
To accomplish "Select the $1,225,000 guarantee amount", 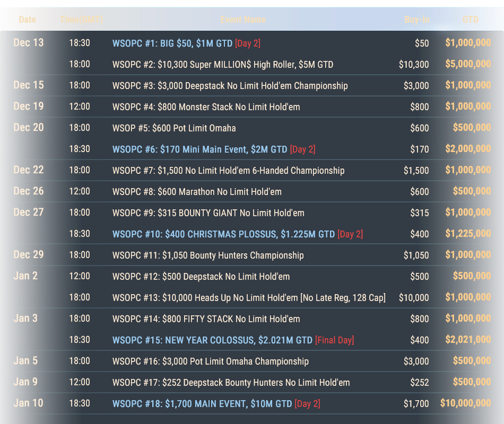I will click(x=468, y=233).
